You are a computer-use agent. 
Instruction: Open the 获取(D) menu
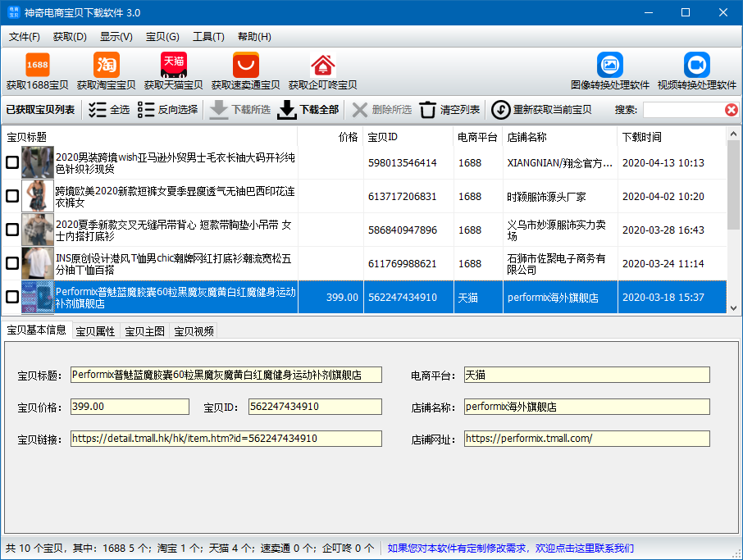[70, 36]
